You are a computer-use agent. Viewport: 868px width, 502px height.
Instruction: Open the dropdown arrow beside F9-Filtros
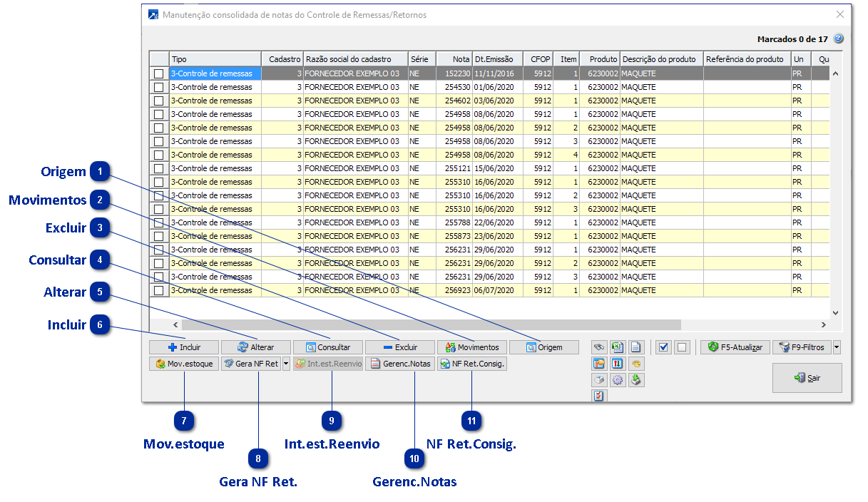click(x=837, y=347)
